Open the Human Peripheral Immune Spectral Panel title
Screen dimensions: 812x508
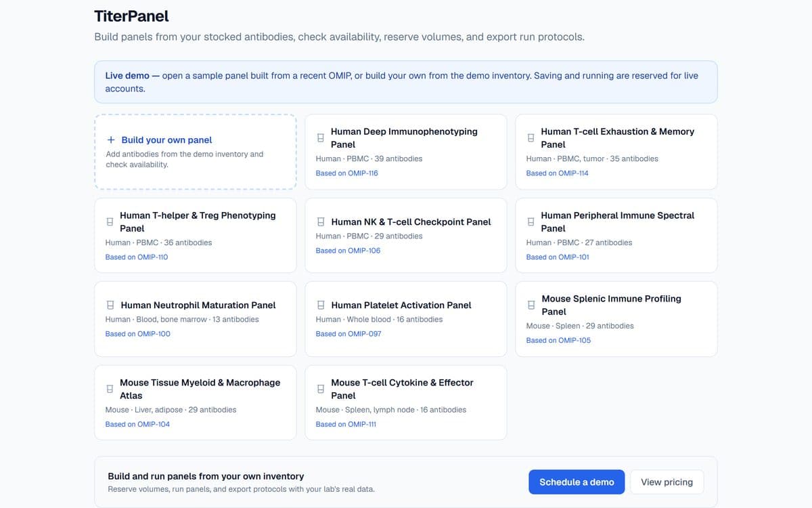tap(618, 221)
